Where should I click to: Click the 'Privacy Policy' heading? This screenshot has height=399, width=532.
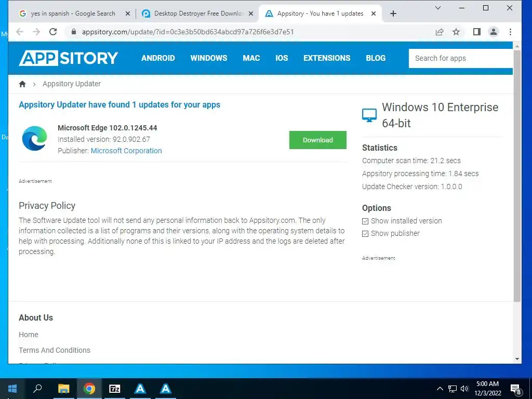click(47, 206)
